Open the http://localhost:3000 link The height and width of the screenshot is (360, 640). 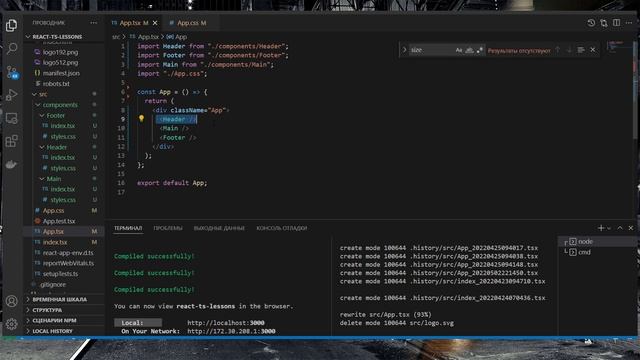[226, 323]
